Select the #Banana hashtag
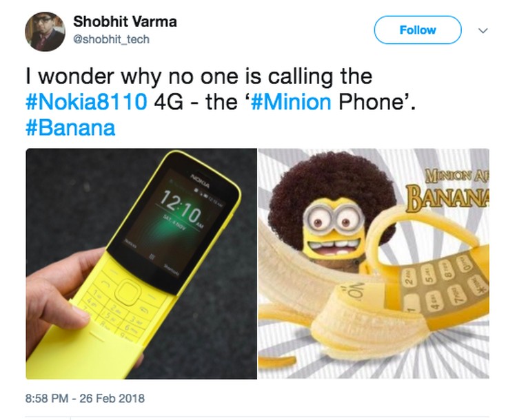The image size is (517, 420). [70, 128]
